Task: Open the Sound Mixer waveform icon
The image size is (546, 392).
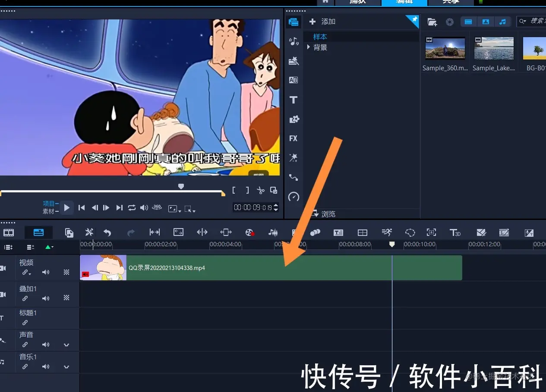Action: [273, 232]
